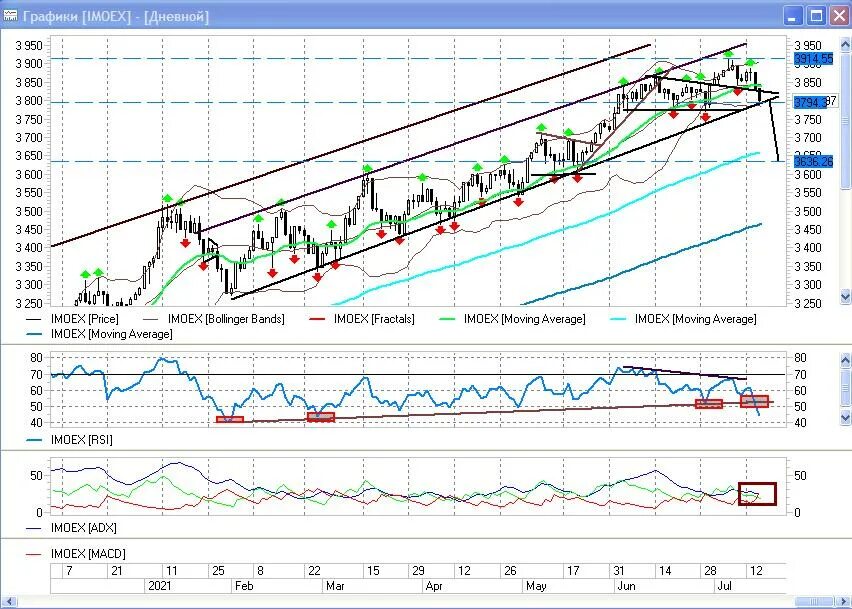
Task: Click date label 21 on time axis
Action: (x=117, y=571)
